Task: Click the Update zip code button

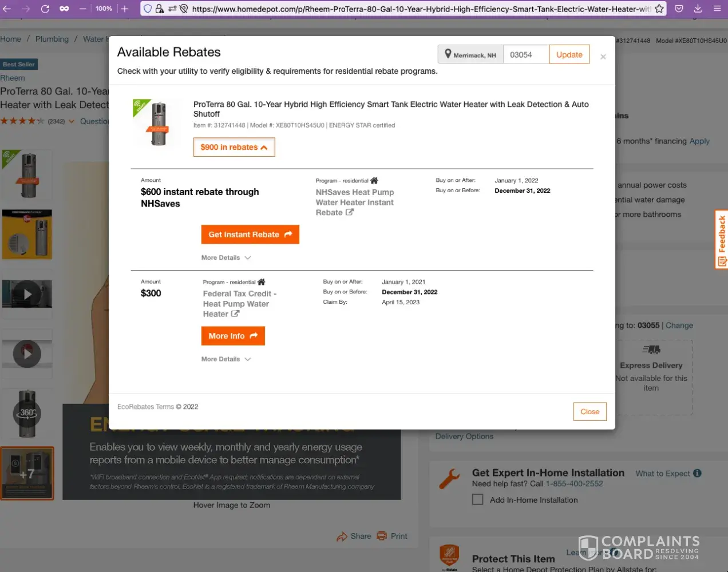Action: pyautogui.click(x=569, y=54)
